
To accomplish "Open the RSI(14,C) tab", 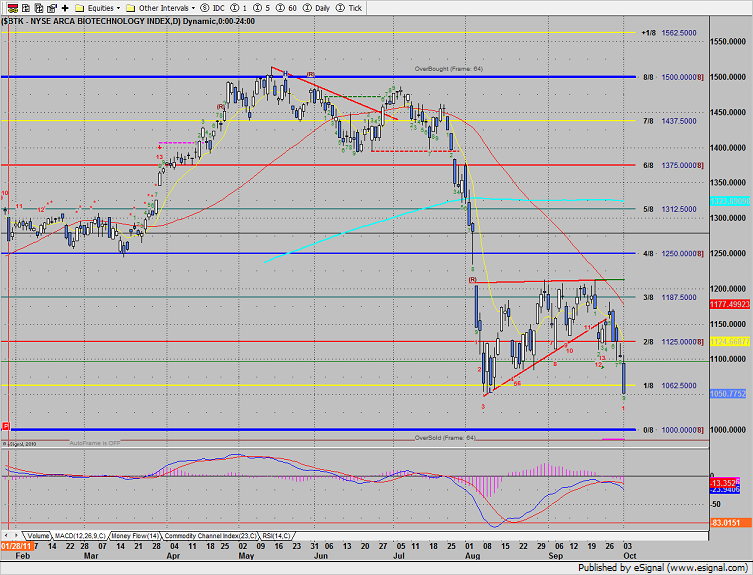I will pos(276,536).
